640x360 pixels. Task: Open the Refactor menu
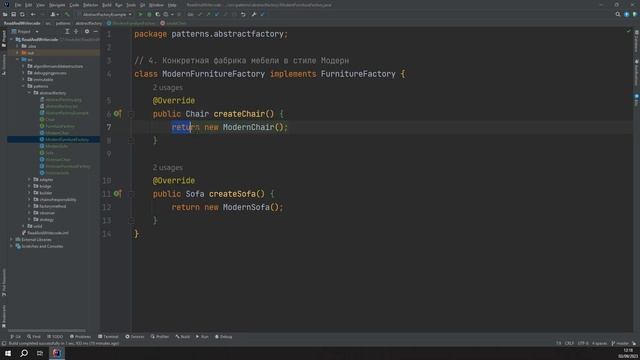91,5
